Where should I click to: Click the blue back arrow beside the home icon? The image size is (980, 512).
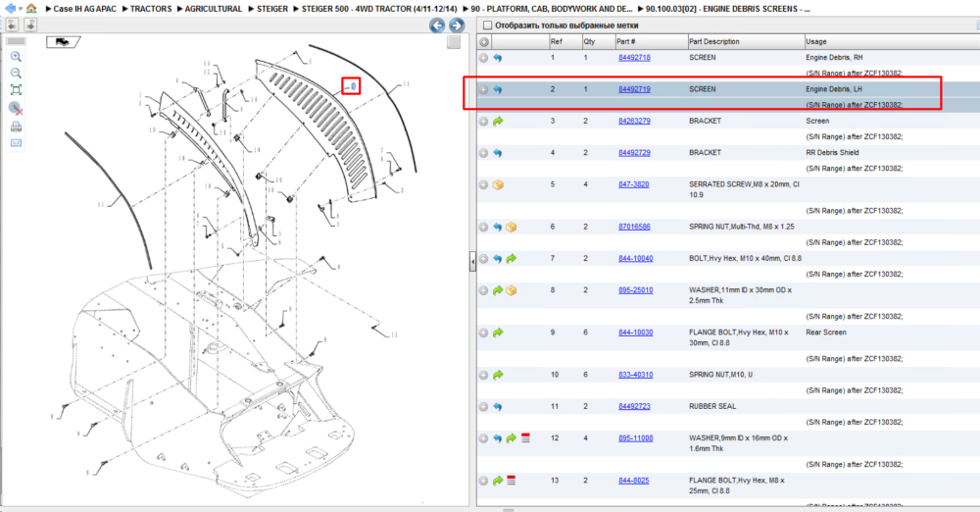[10, 8]
